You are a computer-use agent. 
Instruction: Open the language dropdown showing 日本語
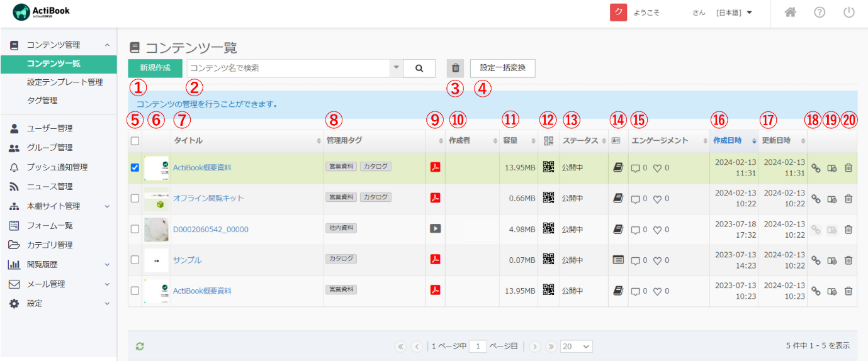tap(734, 13)
